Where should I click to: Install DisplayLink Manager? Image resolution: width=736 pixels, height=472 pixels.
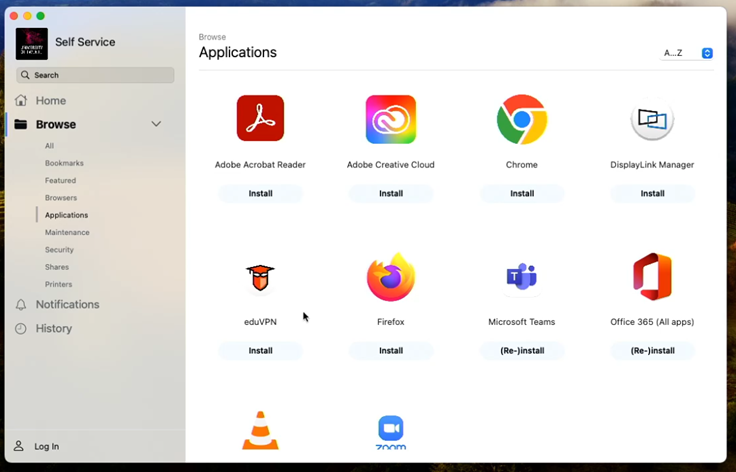click(x=652, y=193)
